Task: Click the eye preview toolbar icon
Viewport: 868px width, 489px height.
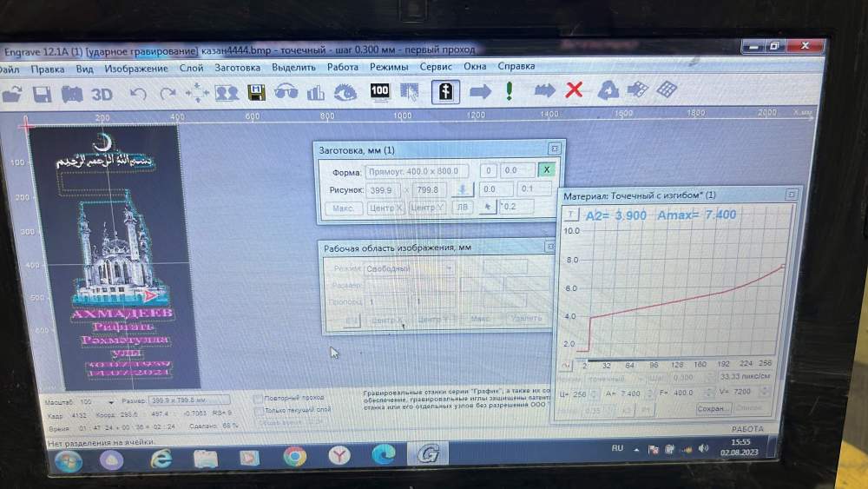Action: point(345,91)
